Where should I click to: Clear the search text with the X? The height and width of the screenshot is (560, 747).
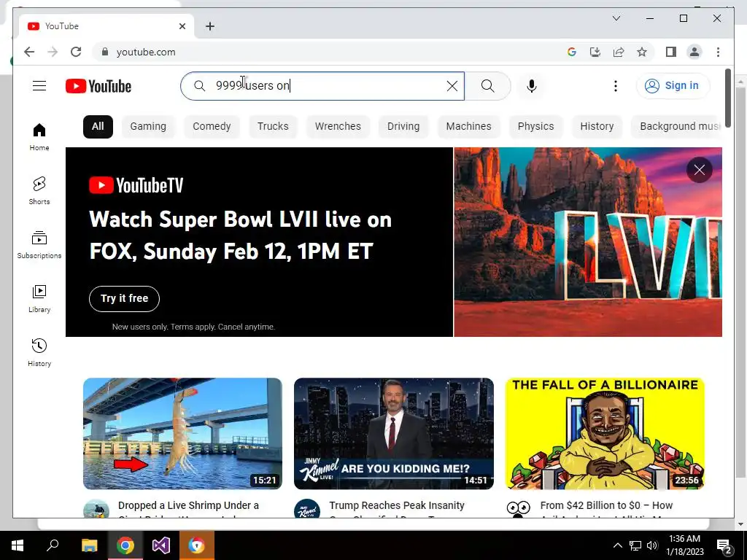point(452,86)
